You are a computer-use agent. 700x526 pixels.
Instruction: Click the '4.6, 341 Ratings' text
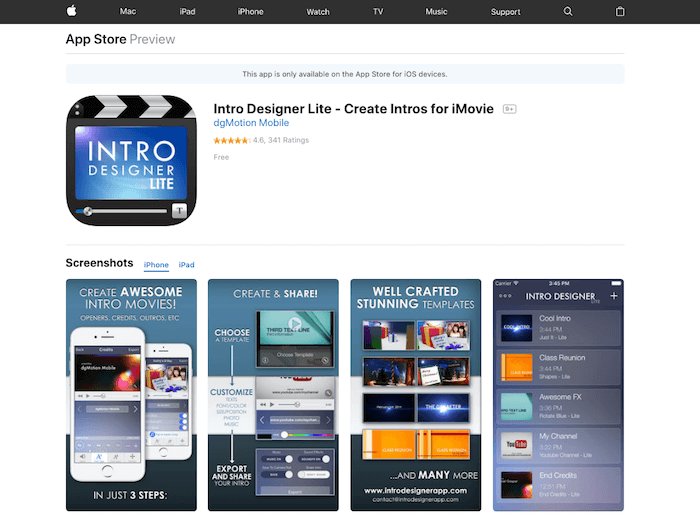coord(281,140)
